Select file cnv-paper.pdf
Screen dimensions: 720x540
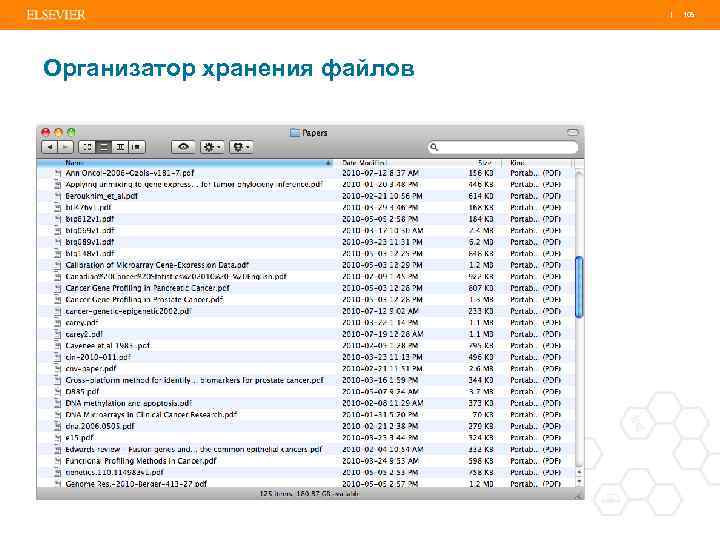[x=91, y=368]
